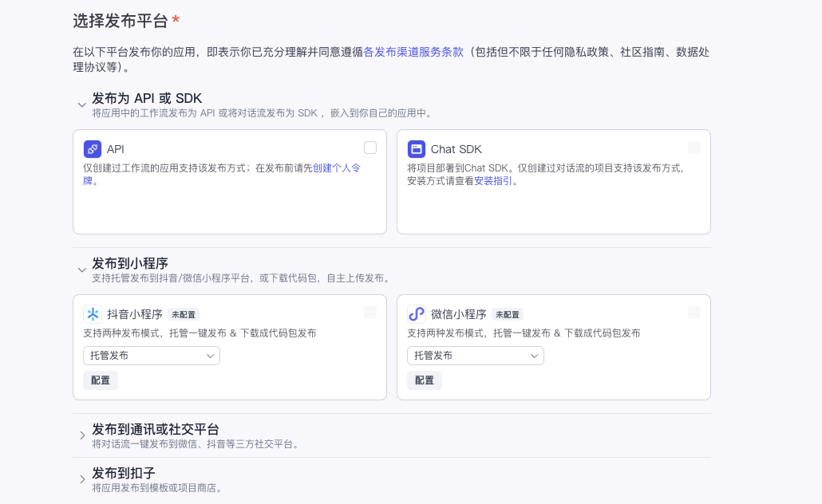822x504 pixels.
Task: Collapse the 发布到小程序 section
Action: tap(81, 270)
